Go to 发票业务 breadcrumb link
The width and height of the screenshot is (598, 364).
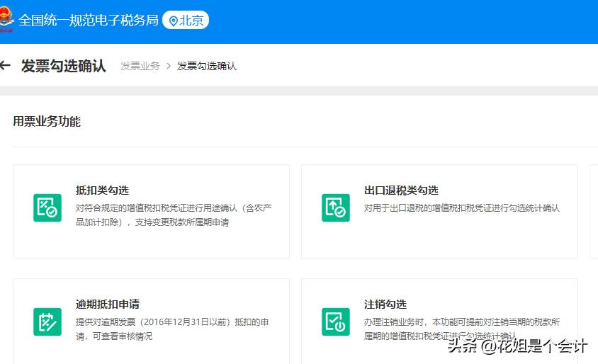pos(140,66)
